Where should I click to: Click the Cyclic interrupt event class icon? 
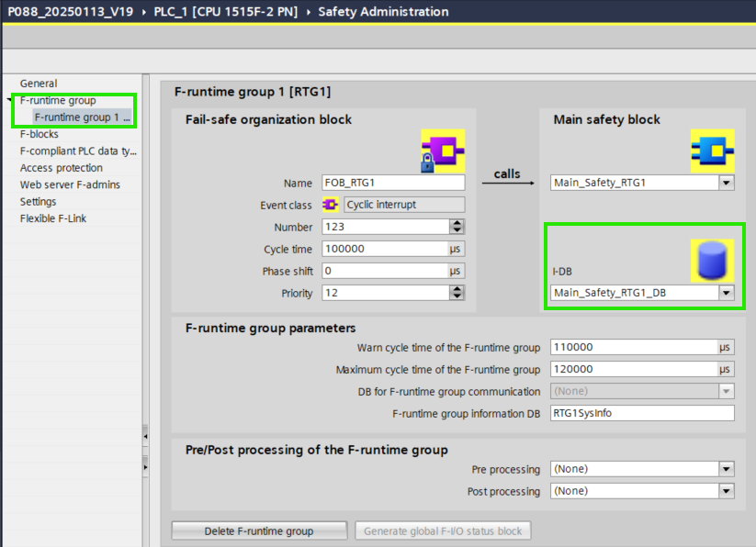click(x=331, y=205)
